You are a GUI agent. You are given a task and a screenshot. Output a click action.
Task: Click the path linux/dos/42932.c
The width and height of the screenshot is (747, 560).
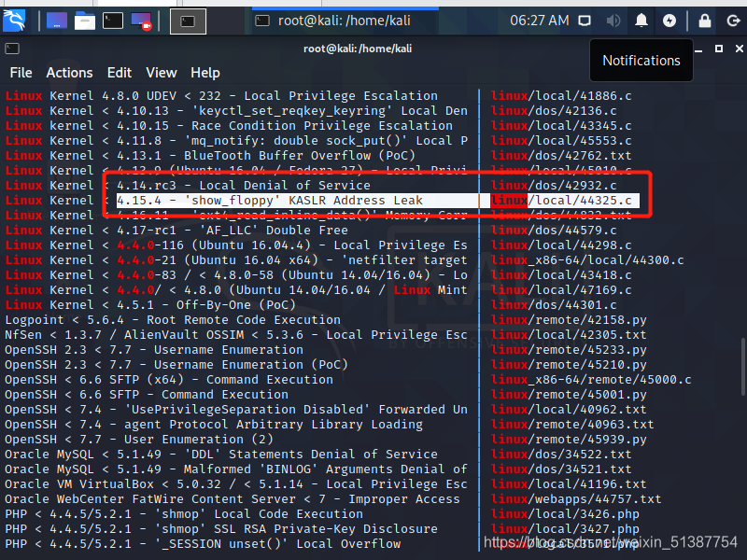(x=554, y=186)
